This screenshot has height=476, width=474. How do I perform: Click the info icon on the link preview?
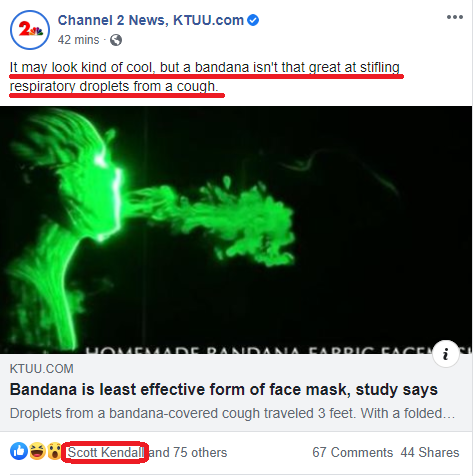[x=446, y=354]
